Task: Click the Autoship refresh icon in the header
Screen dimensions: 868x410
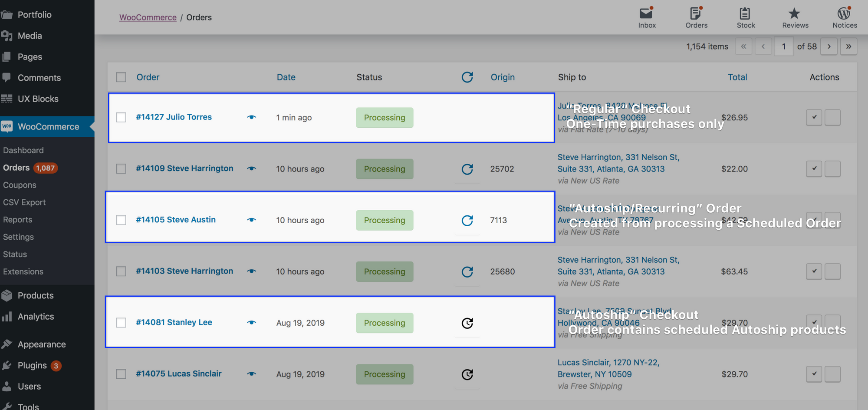Action: click(467, 77)
